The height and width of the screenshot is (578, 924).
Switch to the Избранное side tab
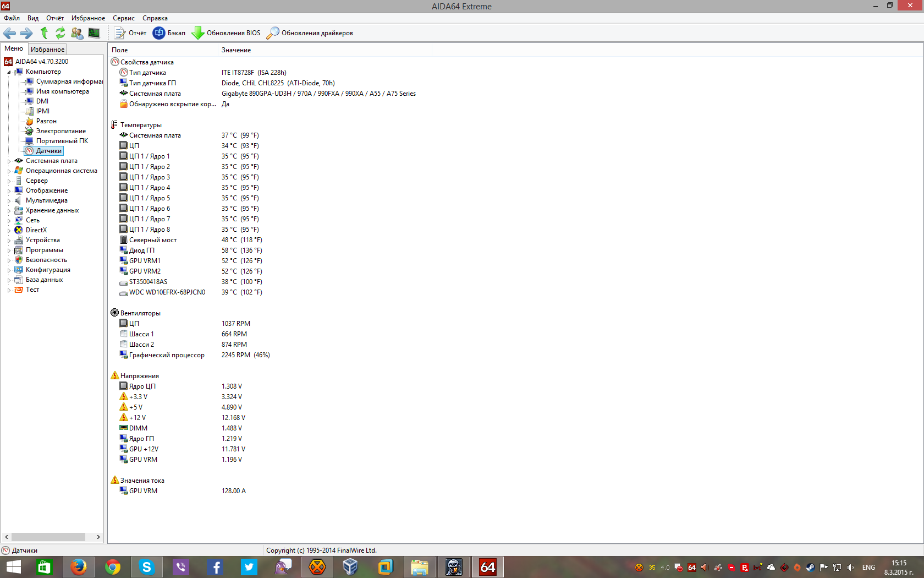47,50
